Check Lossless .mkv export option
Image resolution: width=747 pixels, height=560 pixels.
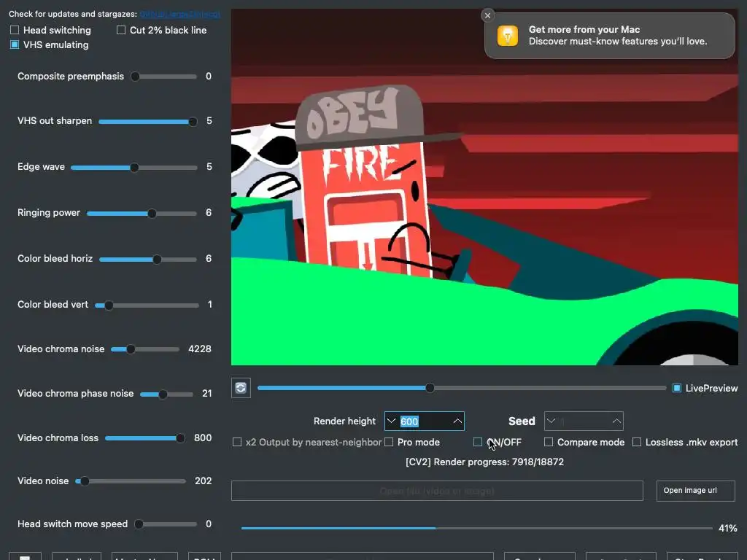coord(636,443)
